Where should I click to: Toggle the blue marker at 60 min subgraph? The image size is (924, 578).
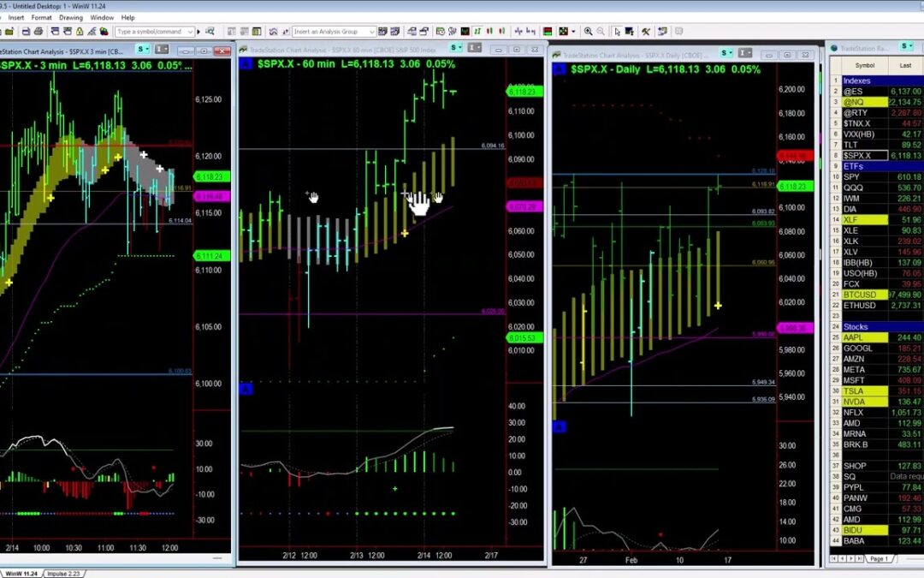click(x=246, y=390)
